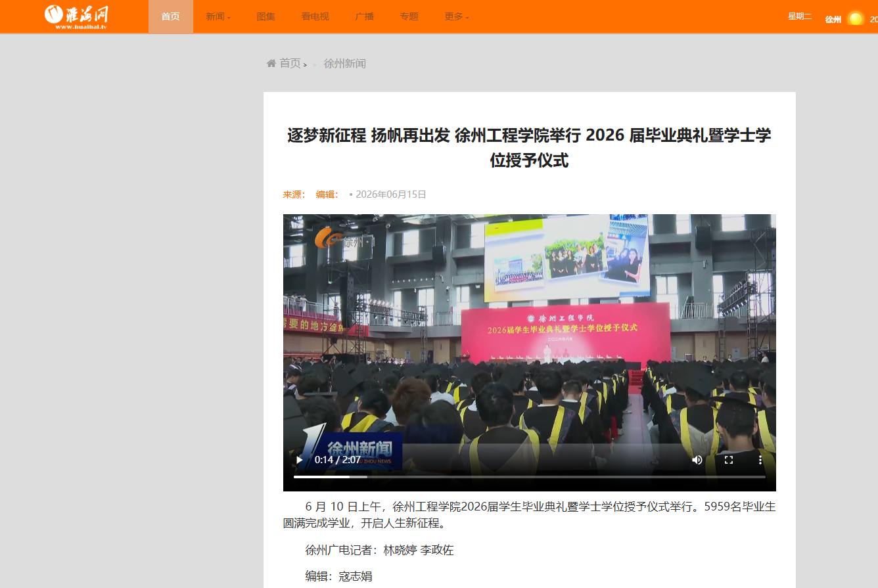Enter fullscreen video mode
Viewport: 878px width, 588px height.
(728, 460)
